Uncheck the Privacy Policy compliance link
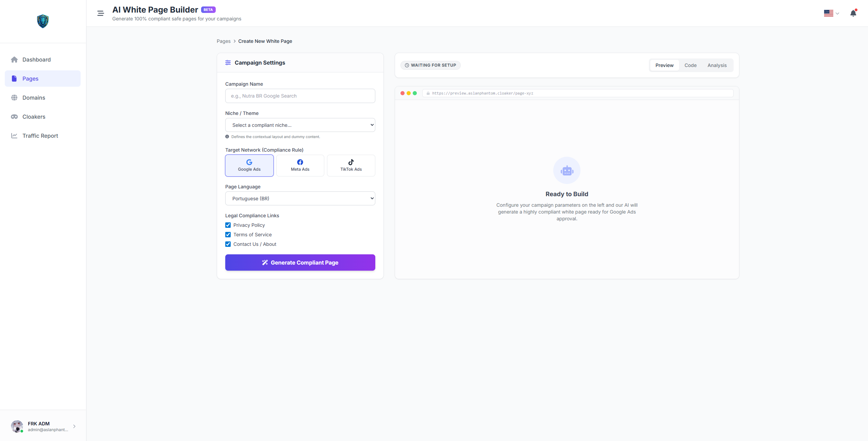 point(227,225)
